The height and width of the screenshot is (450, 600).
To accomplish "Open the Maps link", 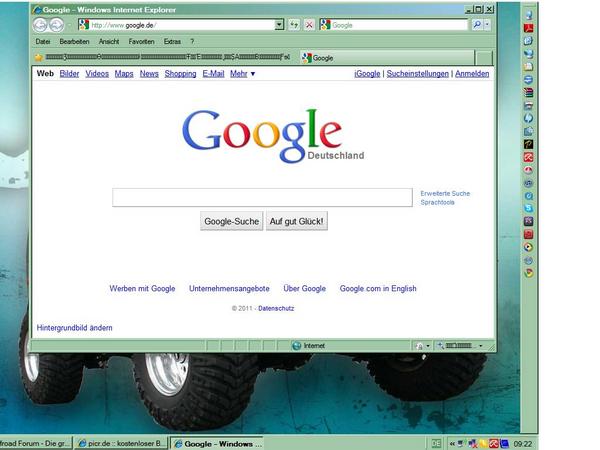I will click(124, 73).
